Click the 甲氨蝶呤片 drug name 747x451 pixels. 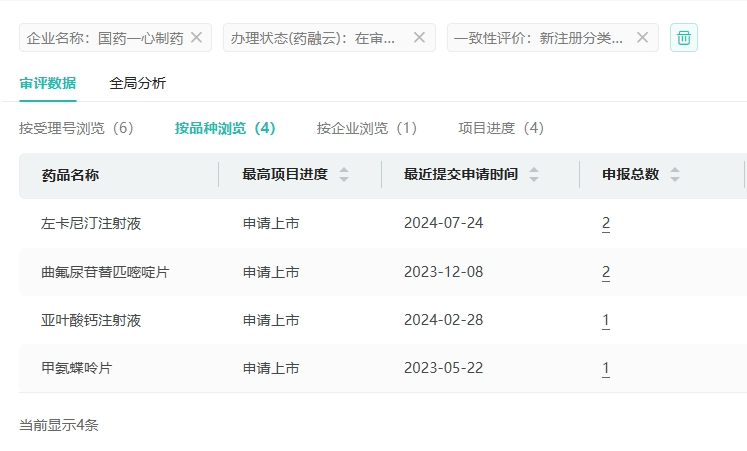[77, 368]
